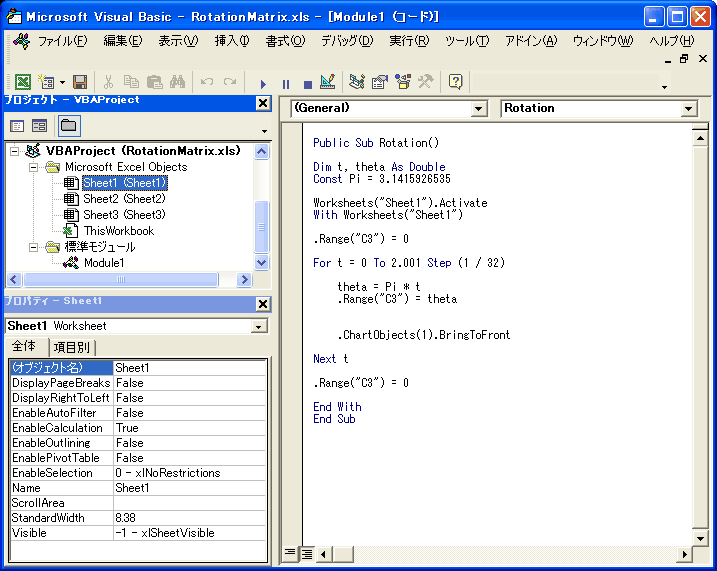The image size is (717, 571).
Task: Run the macro with the play icon
Action: (263, 84)
